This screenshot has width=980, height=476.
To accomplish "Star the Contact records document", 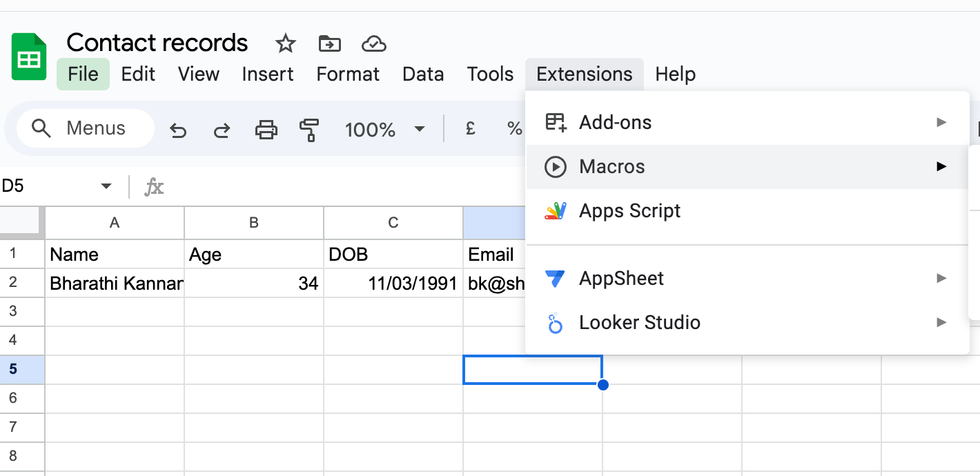I will point(285,44).
